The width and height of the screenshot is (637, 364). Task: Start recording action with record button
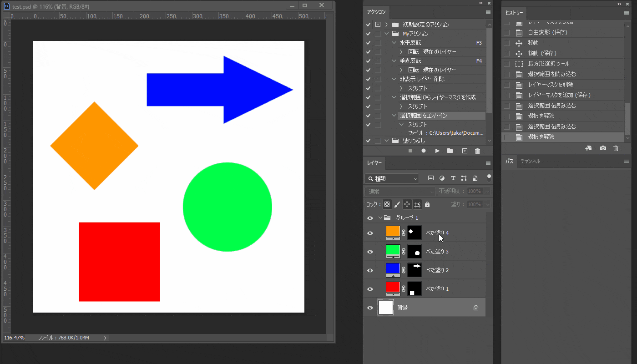424,151
